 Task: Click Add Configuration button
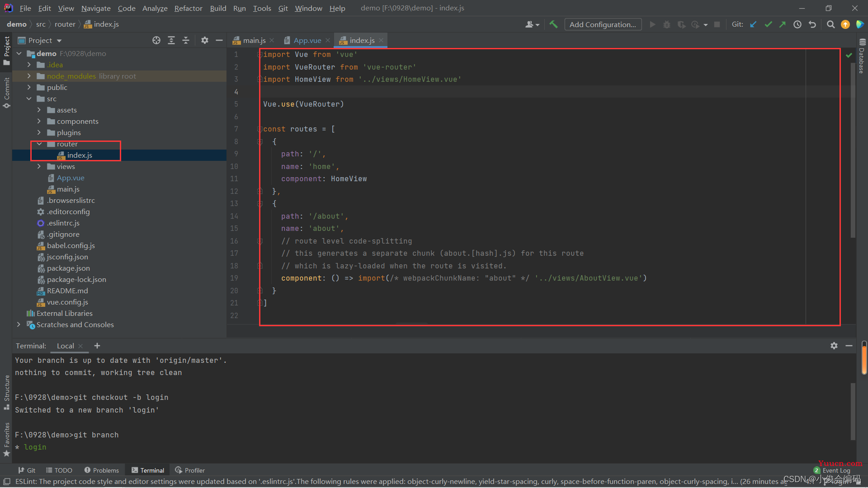click(x=603, y=24)
